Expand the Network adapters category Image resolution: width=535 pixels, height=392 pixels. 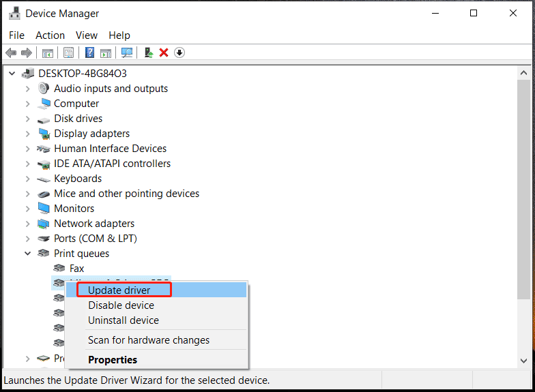point(27,224)
